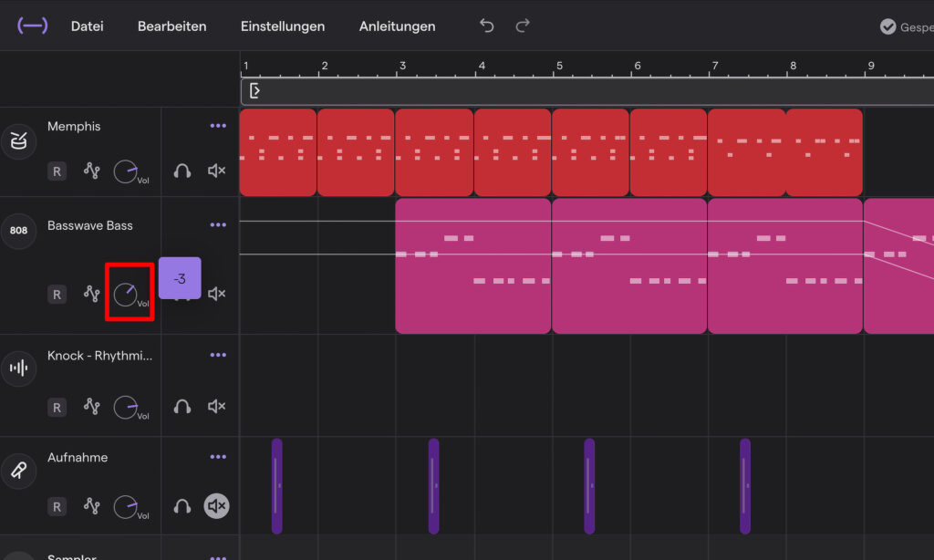The width and height of the screenshot is (934, 560).
Task: Click the Aufnahme track volume knob
Action: [125, 507]
